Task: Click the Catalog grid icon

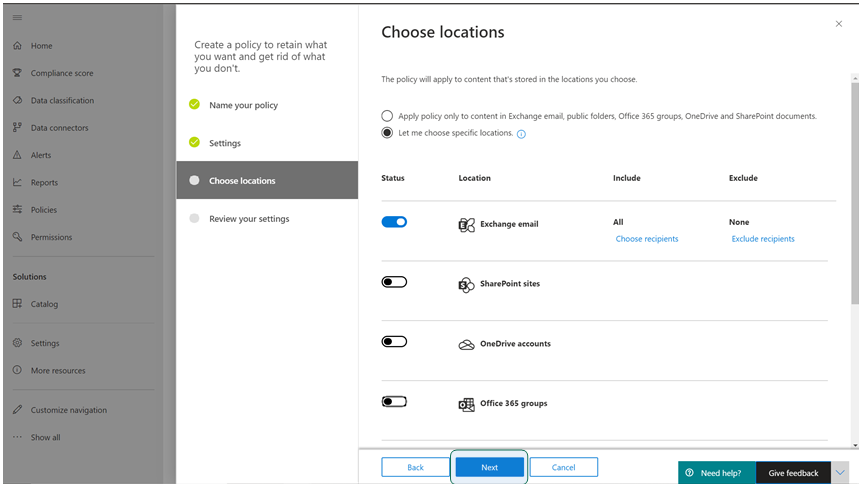Action: pos(18,303)
